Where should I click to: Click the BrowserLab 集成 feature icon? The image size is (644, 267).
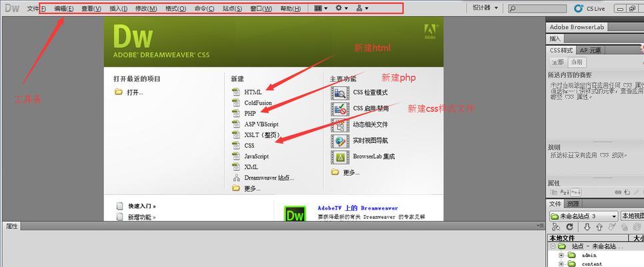pyautogui.click(x=340, y=156)
